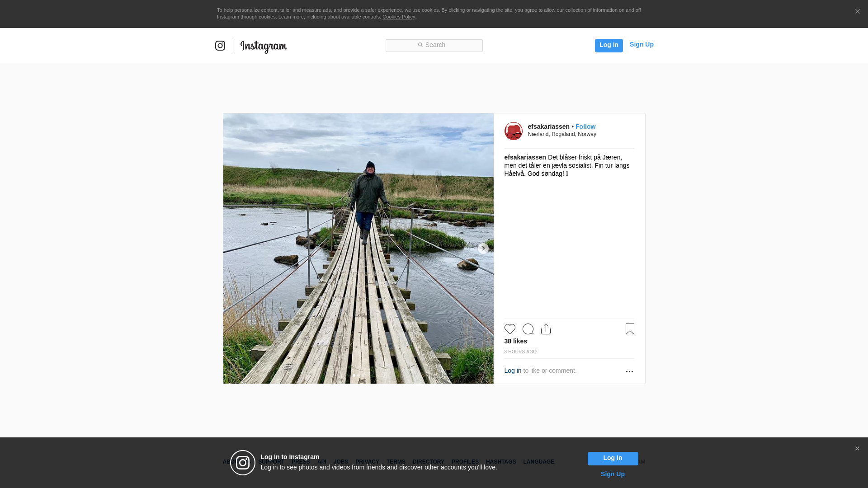The width and height of the screenshot is (868, 488).
Task: Click Log in to like or comment
Action: [513, 371]
